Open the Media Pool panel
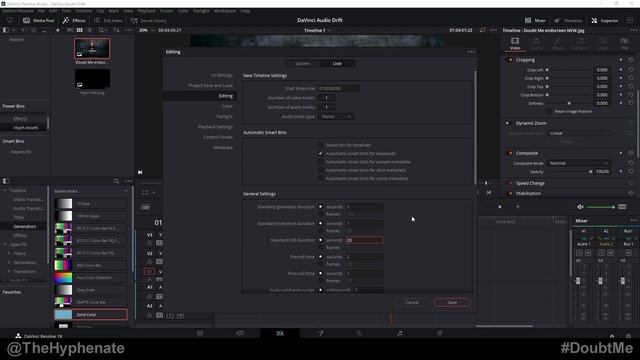640x360 pixels. pyautogui.click(x=38, y=20)
